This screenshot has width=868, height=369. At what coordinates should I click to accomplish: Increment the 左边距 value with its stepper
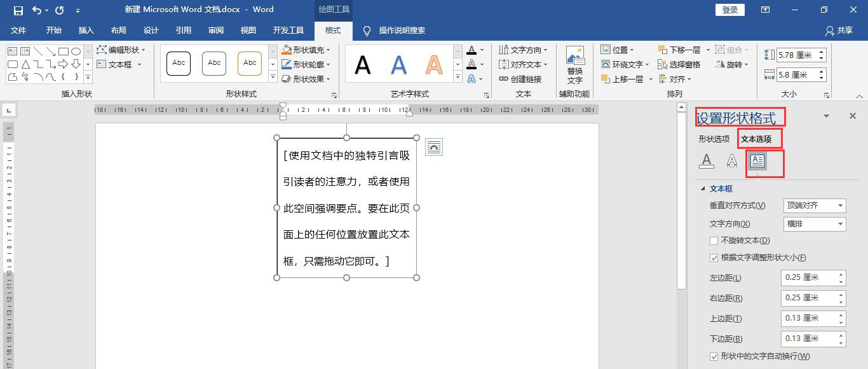[x=840, y=274]
